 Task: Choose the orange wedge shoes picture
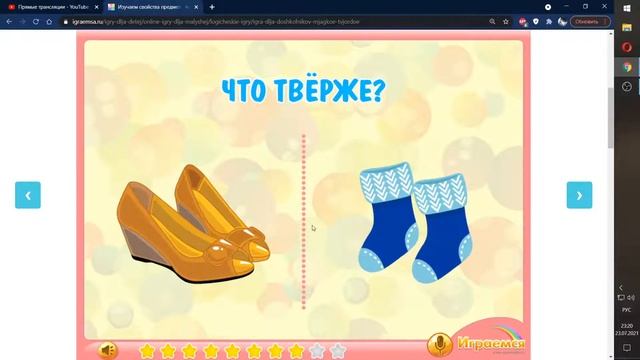[193, 223]
